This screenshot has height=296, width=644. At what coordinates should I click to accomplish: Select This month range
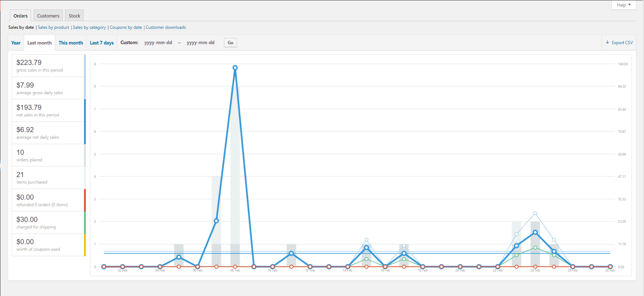[71, 43]
